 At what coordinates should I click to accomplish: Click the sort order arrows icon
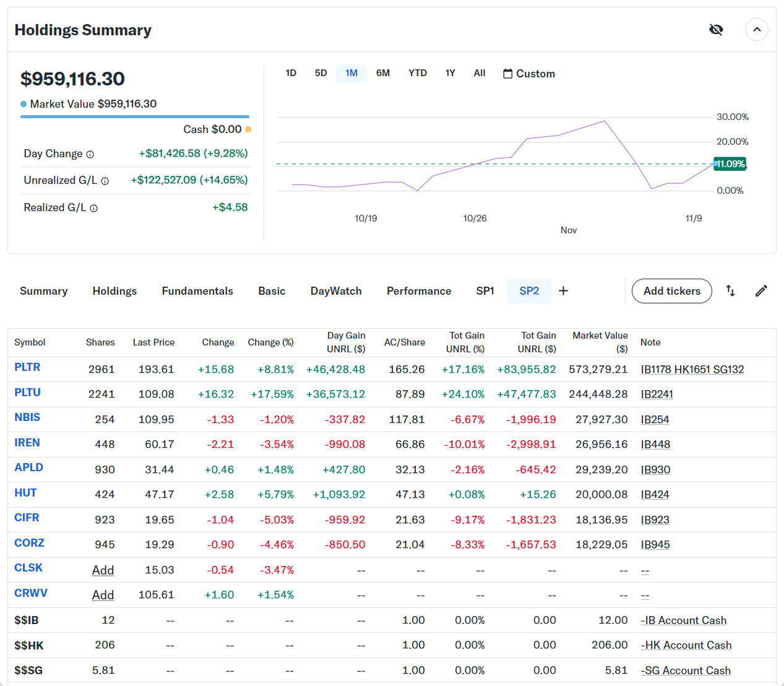pyautogui.click(x=730, y=291)
